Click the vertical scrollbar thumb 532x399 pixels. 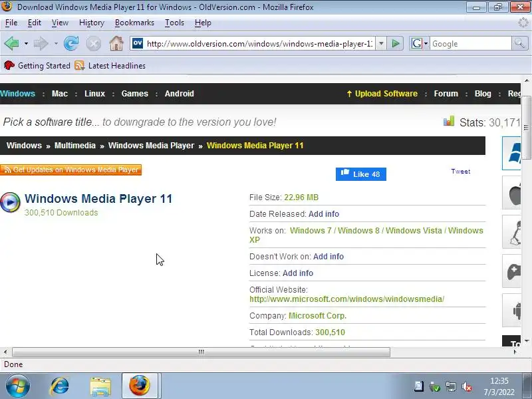point(526,128)
